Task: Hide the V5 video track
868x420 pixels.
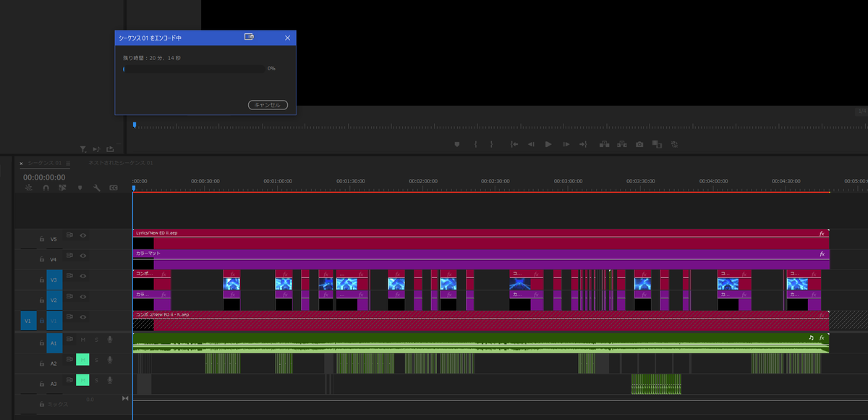Action: click(x=83, y=235)
